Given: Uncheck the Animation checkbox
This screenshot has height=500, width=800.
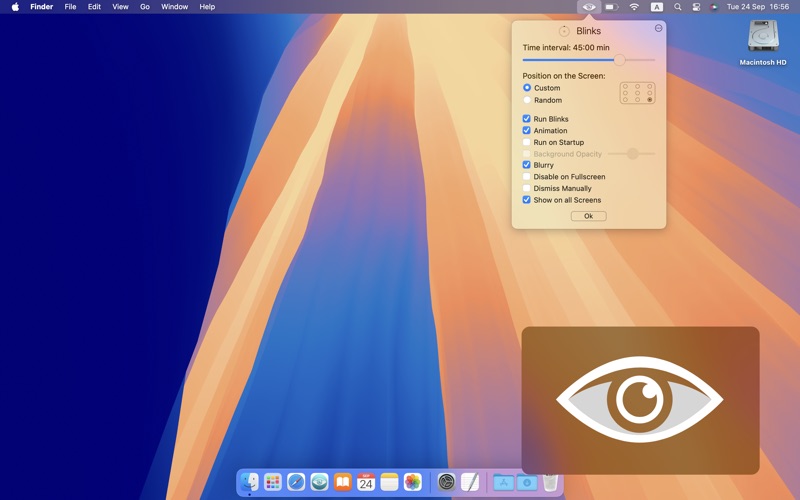Looking at the screenshot, I should tap(527, 130).
